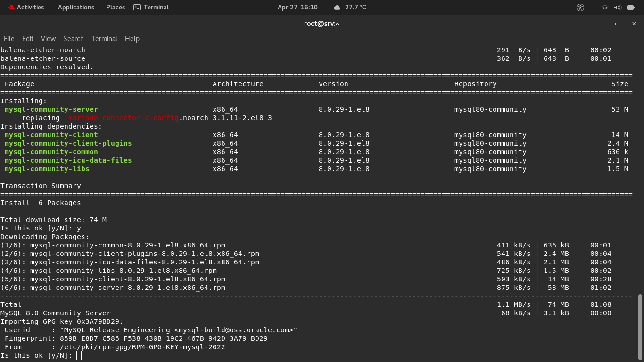The image size is (644, 362).
Task: Maximize the terminal window
Action: tap(617, 24)
